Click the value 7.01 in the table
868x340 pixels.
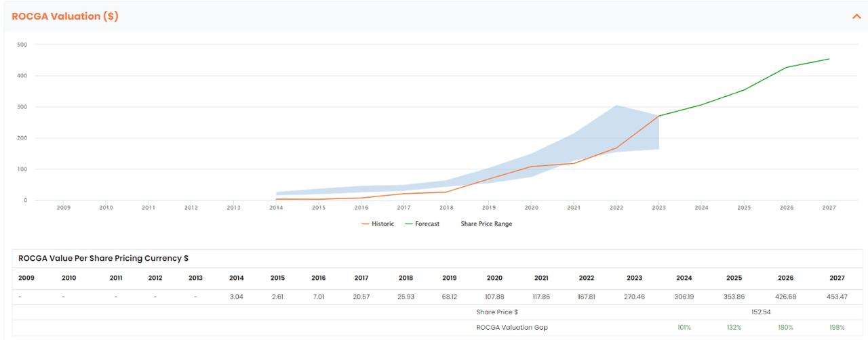coord(319,297)
